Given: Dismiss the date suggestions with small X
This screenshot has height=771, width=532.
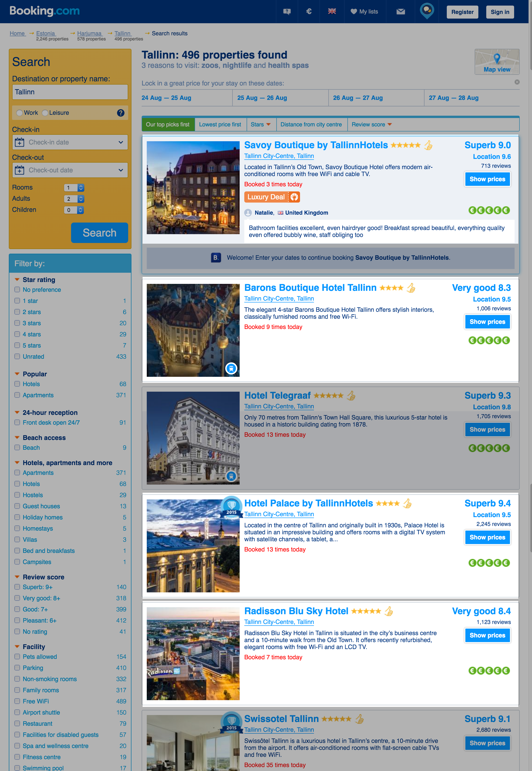Looking at the screenshot, I should [517, 82].
